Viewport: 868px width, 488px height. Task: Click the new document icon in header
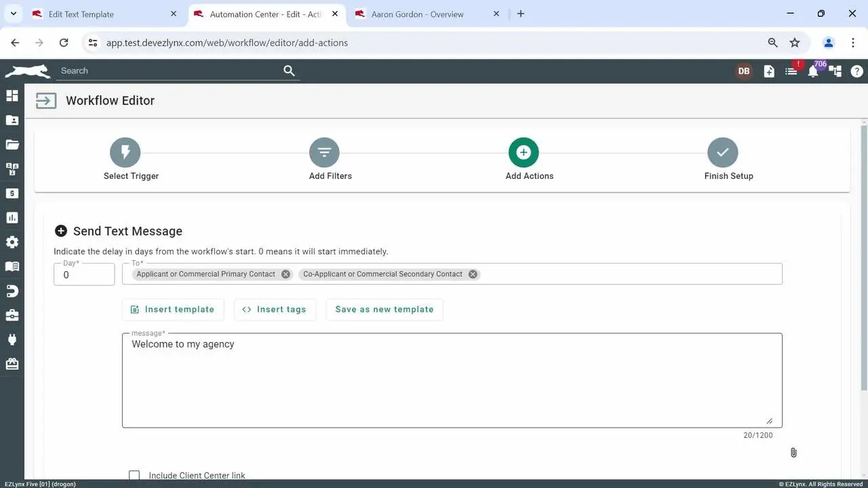point(769,71)
